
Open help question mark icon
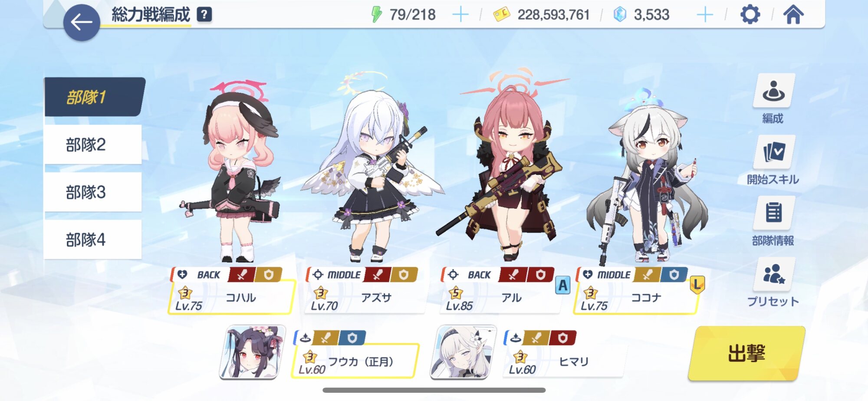click(204, 14)
